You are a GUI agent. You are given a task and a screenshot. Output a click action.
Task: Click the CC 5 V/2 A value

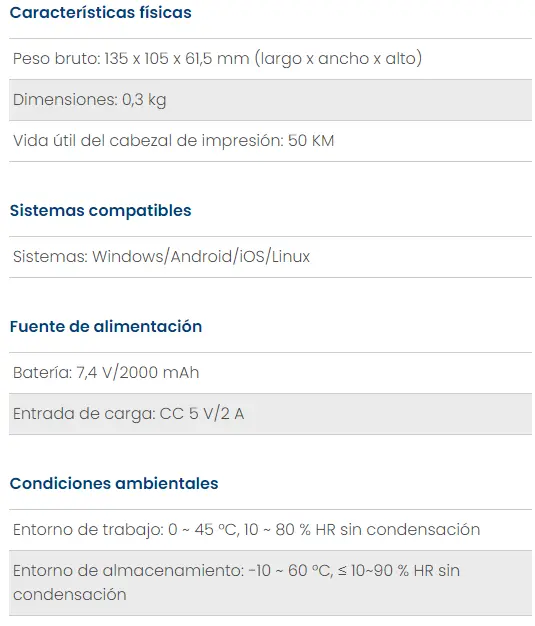tap(202, 414)
